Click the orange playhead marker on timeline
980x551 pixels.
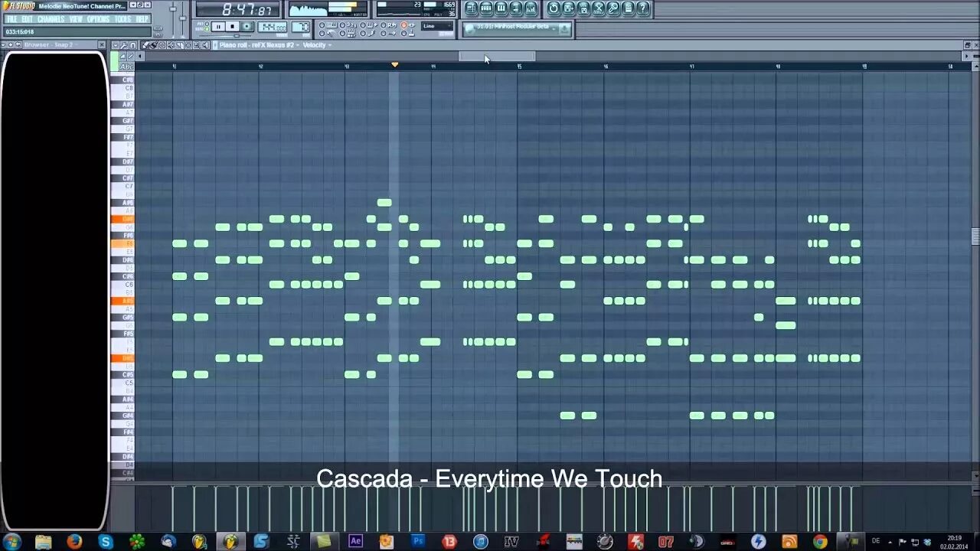(395, 65)
